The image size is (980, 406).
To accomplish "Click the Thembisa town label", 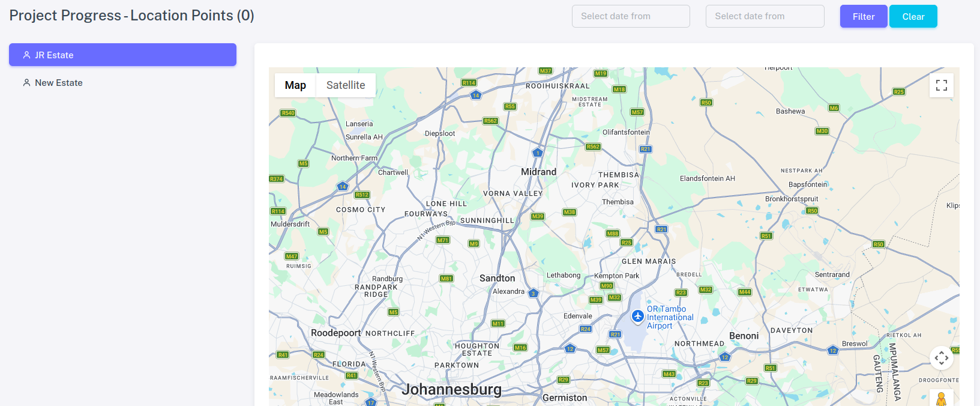I will [618, 202].
